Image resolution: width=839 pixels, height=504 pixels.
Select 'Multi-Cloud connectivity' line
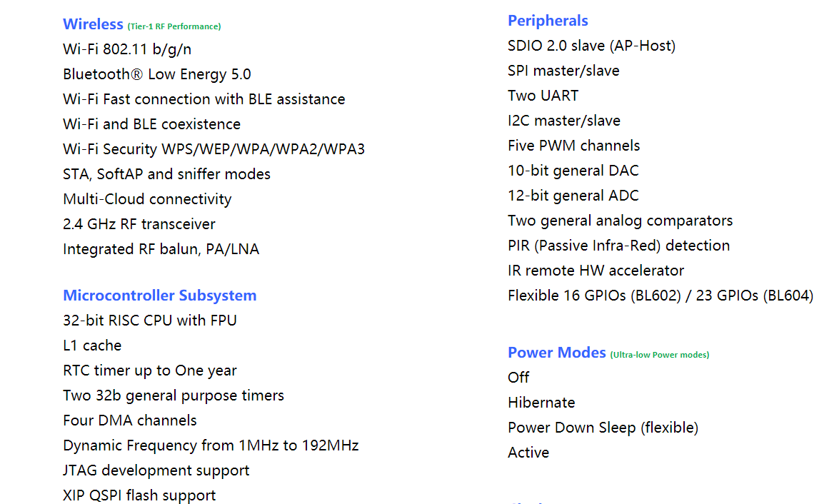(x=147, y=199)
